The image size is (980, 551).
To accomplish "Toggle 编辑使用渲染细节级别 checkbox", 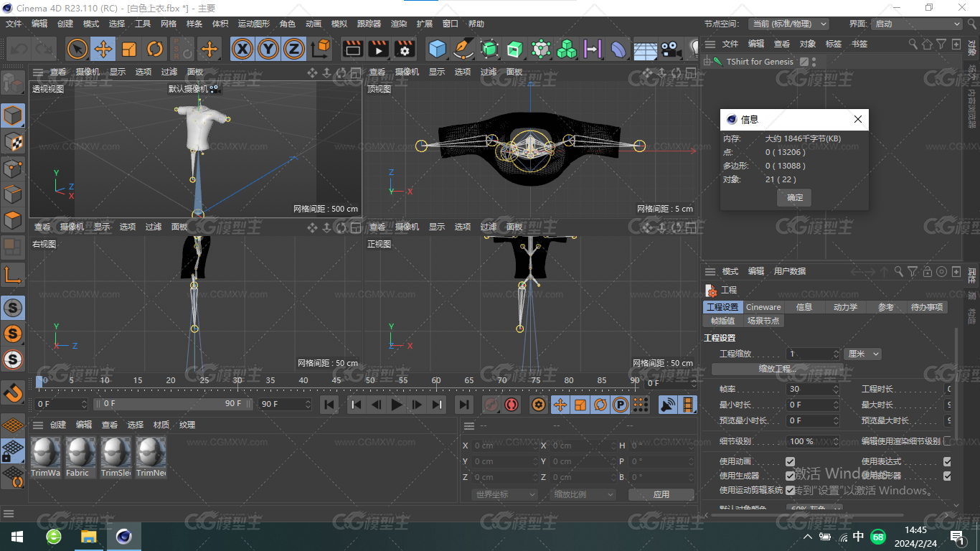I will click(x=947, y=441).
